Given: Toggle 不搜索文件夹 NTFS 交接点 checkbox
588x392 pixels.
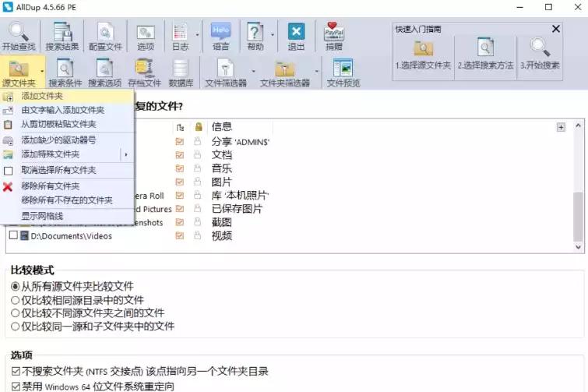Looking at the screenshot, I should (x=16, y=372).
